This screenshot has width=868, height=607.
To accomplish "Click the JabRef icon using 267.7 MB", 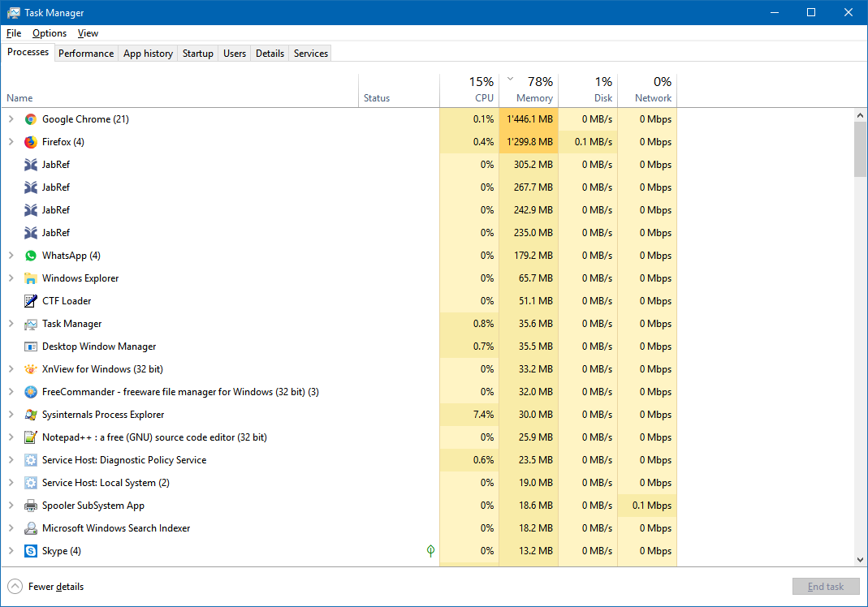I will point(30,187).
